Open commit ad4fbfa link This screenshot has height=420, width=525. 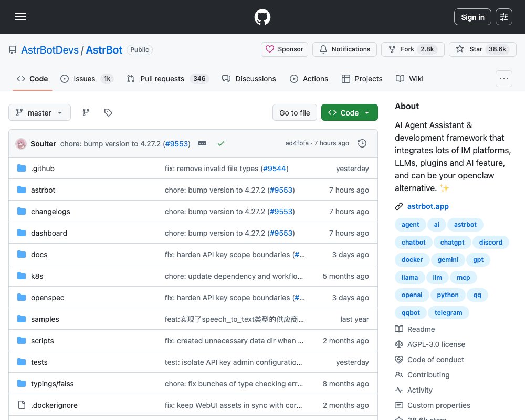tap(297, 143)
